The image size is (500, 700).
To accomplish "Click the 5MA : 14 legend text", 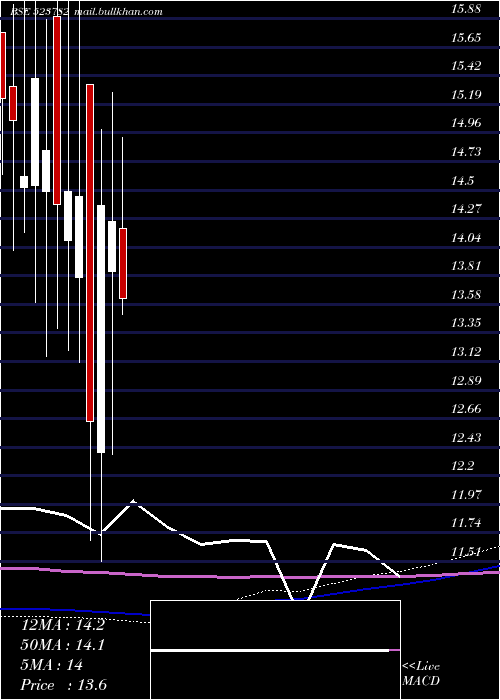I will click(52, 665).
